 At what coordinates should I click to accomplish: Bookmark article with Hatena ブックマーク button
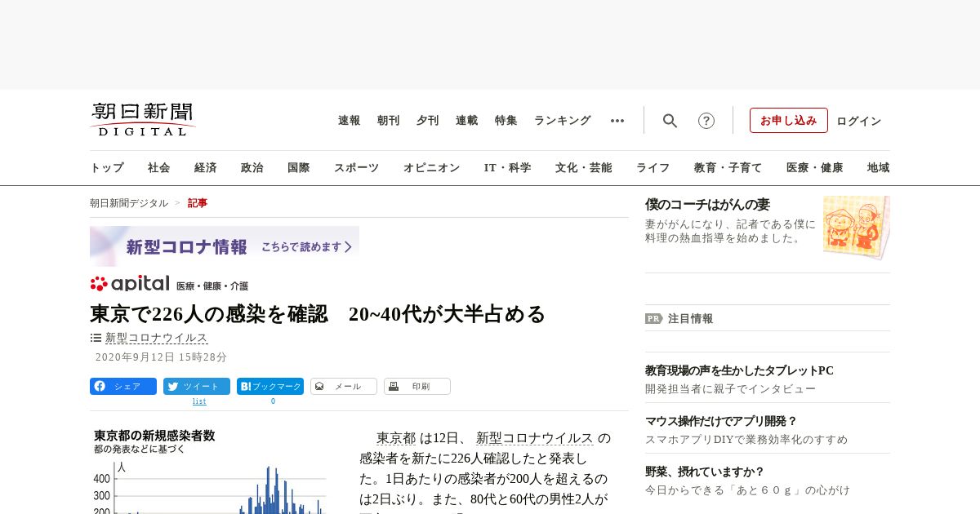point(270,387)
